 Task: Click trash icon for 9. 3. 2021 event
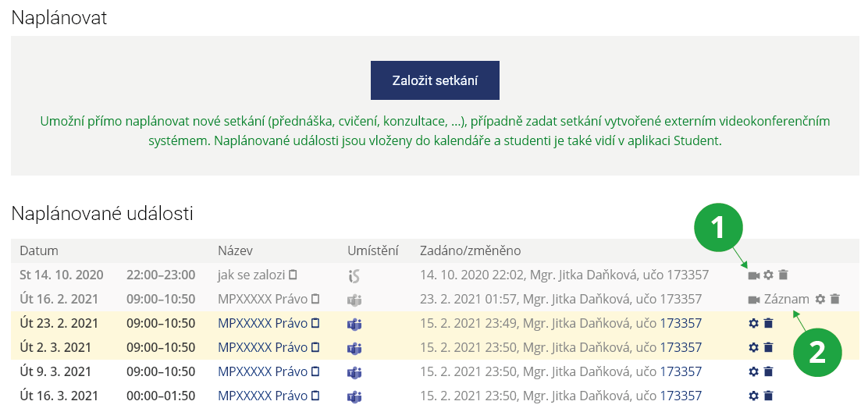tap(768, 371)
